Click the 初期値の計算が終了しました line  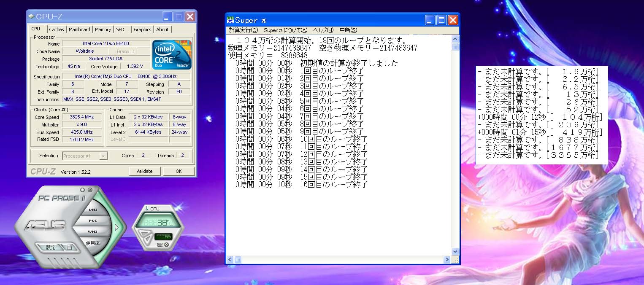pyautogui.click(x=317, y=63)
